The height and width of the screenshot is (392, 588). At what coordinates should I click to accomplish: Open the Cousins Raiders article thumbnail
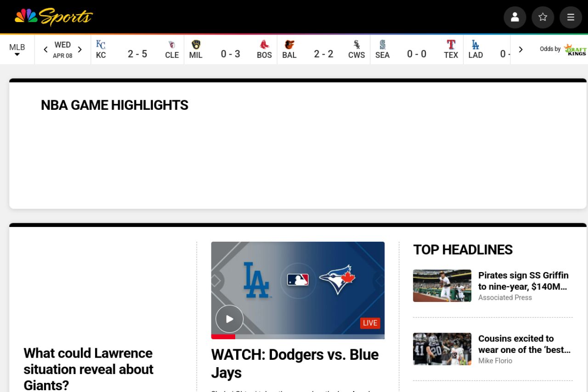pos(442,349)
